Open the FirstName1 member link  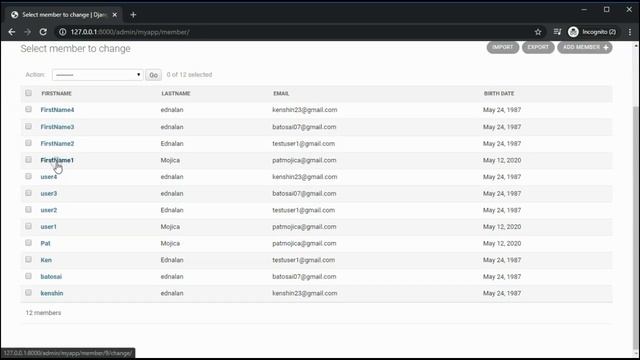57,160
